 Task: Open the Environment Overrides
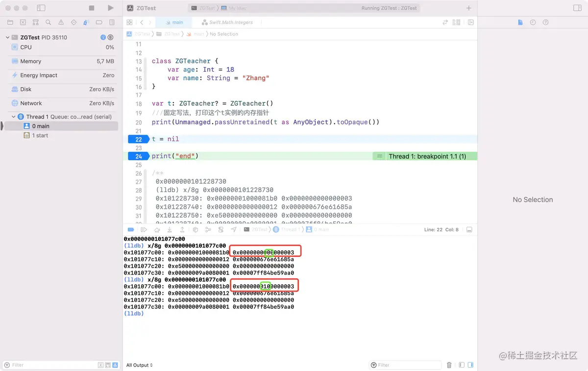pyautogui.click(x=221, y=229)
